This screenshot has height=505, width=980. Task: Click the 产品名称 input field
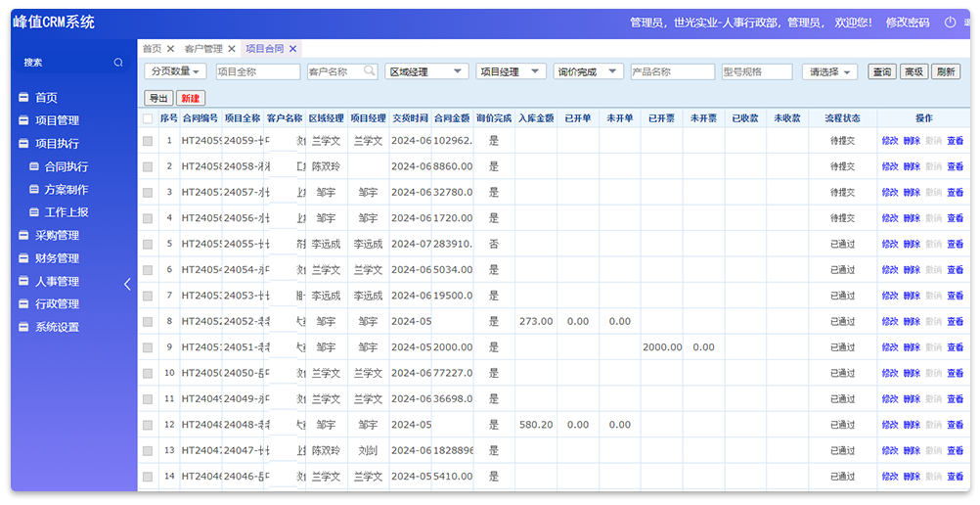pos(673,72)
